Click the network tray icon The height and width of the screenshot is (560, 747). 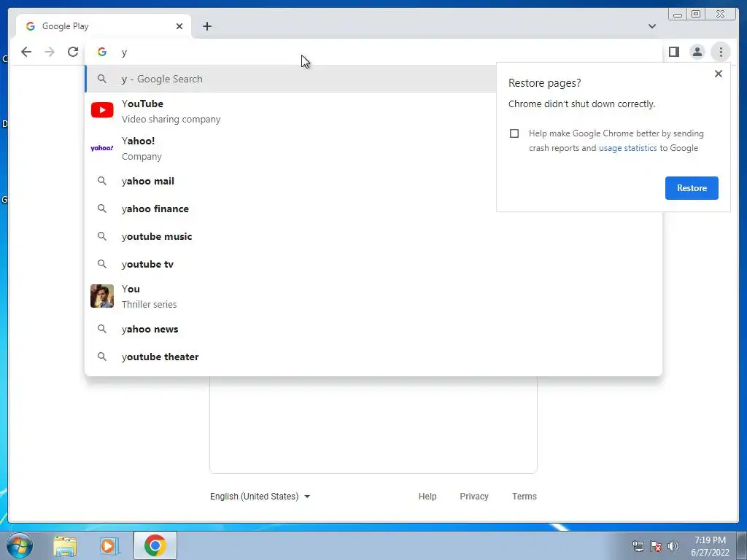(x=638, y=546)
